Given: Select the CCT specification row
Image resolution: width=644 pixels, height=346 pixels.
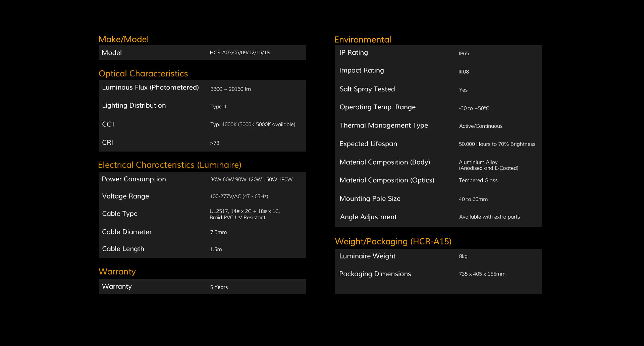Looking at the screenshot, I should pos(201,124).
